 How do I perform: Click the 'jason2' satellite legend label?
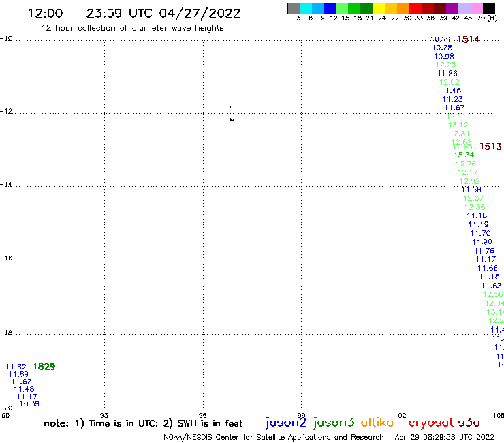click(286, 423)
